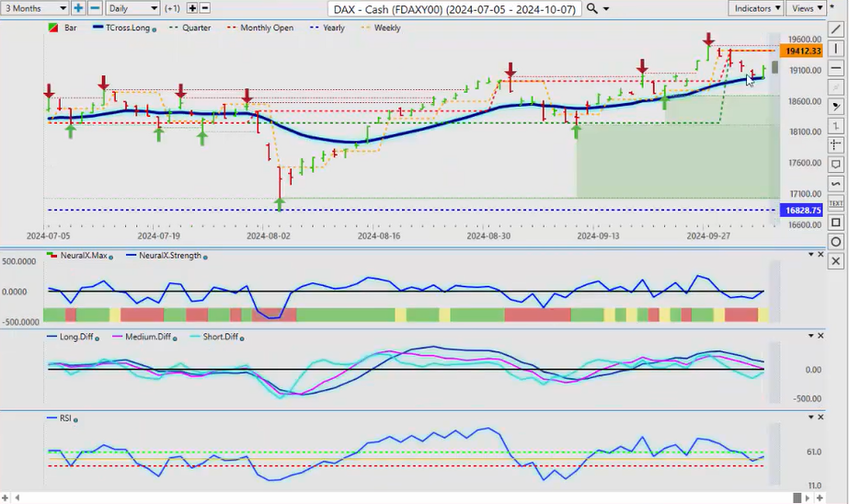Click the price axis scale thumb
Viewport: 849px width, 504px height.
coord(774,67)
